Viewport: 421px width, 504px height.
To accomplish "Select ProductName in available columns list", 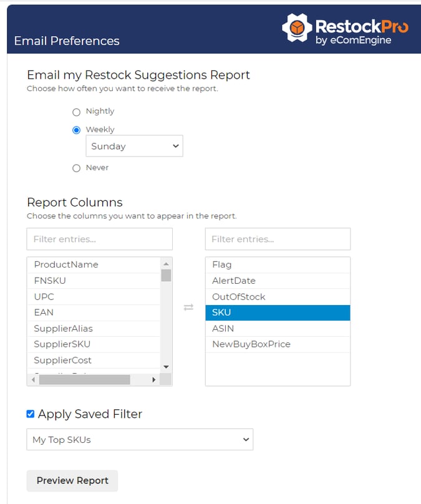I will coord(94,265).
